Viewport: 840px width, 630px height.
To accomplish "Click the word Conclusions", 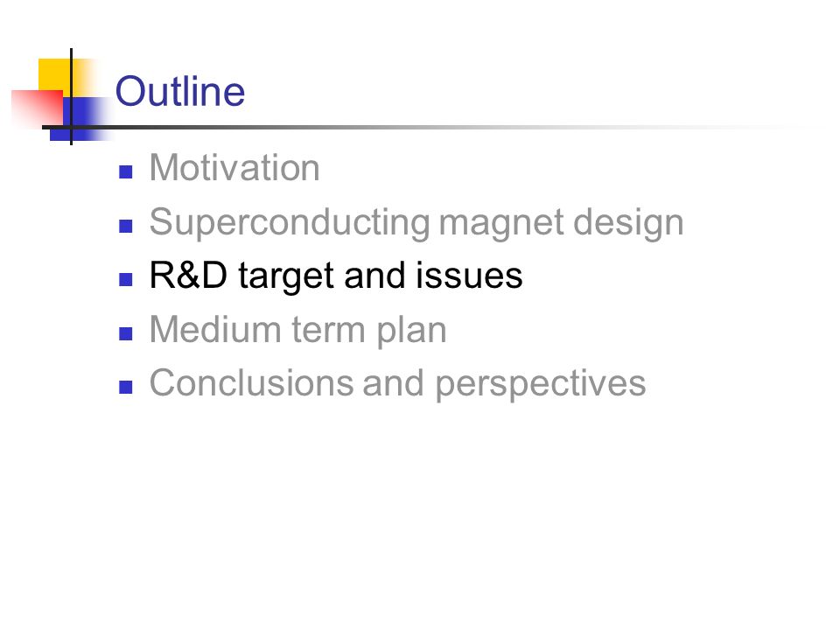I will [x=251, y=383].
